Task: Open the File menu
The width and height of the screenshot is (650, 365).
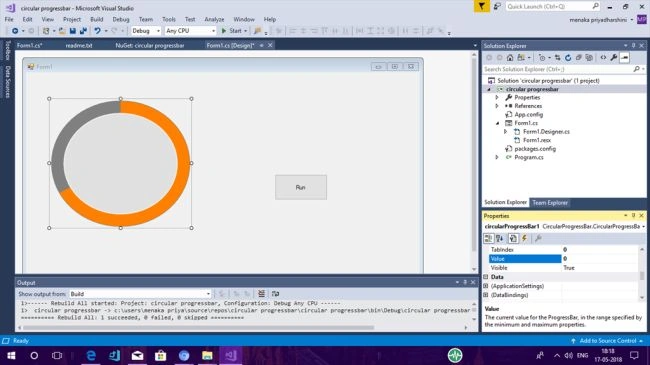Action: coord(9,19)
